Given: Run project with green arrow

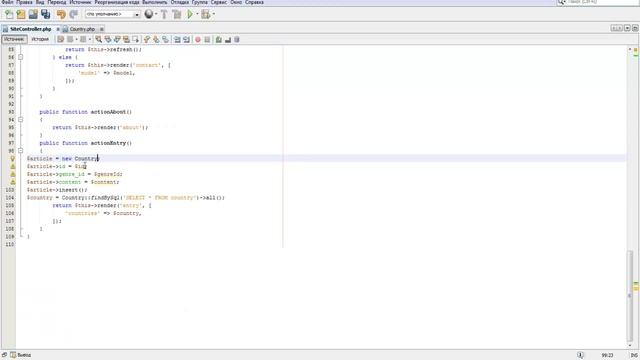Looking at the screenshot, I should tap(190, 15).
